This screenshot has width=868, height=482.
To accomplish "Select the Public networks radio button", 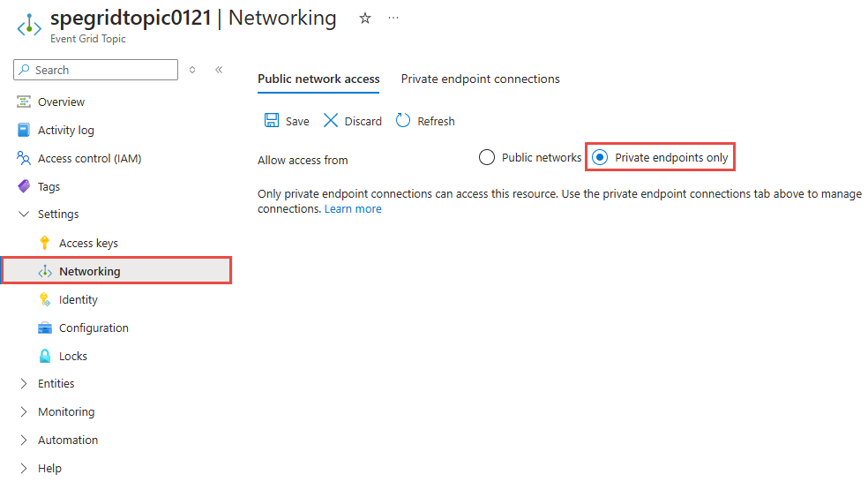I will coord(487,158).
